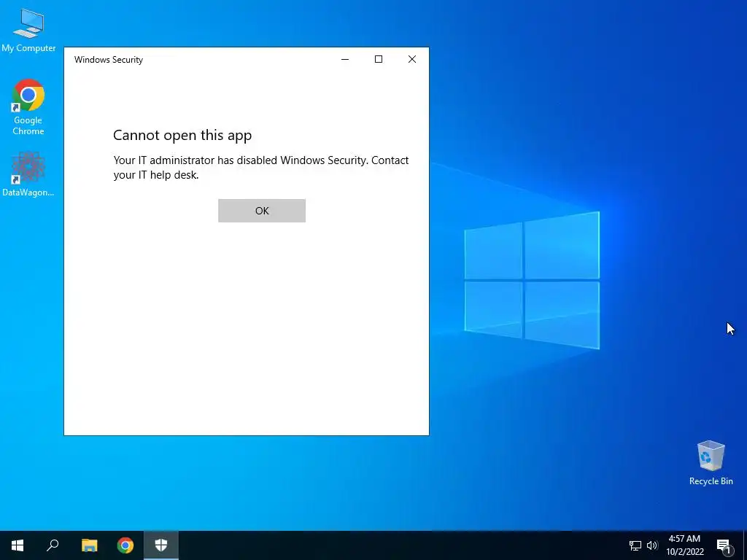Click the Windows Security shield taskbar icon
Screen dimensions: 747x560
click(x=161, y=545)
